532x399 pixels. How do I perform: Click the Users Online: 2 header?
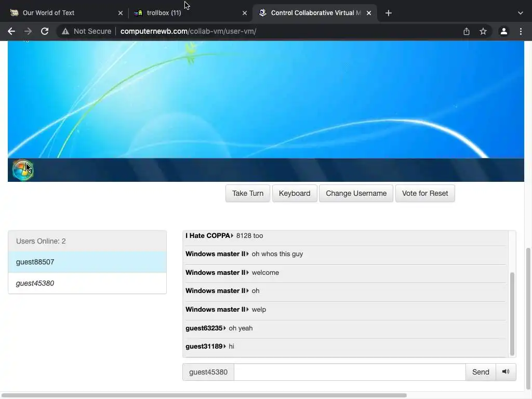click(x=87, y=241)
